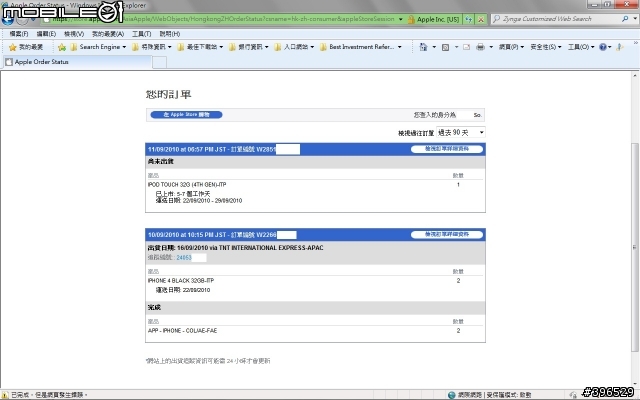Open the 入口網站 favorites folder
This screenshot has height=400, width=640.
(x=294, y=47)
